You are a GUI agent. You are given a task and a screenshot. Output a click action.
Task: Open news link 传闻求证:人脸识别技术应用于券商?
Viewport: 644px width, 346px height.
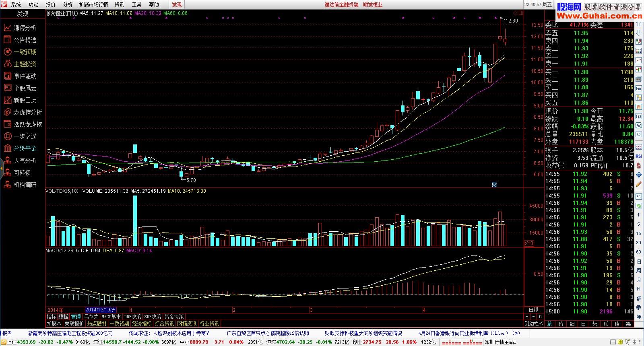pos(169,333)
